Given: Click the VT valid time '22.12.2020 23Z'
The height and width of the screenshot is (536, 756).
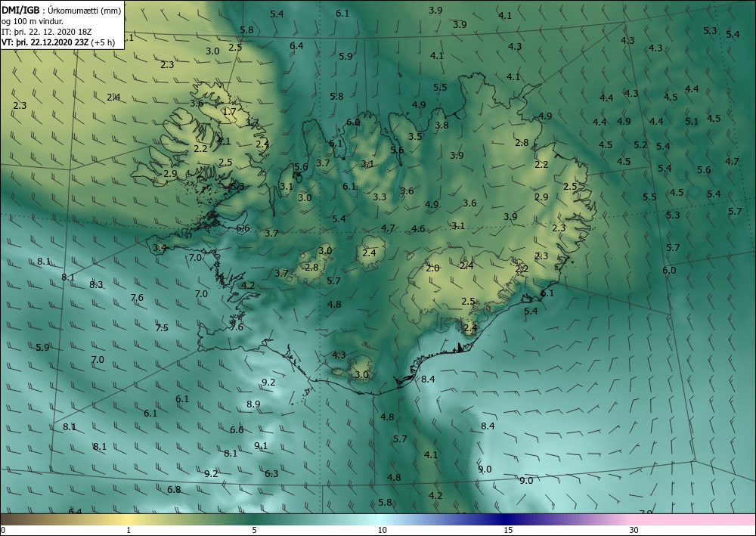Looking at the screenshot, I should tap(58, 42).
